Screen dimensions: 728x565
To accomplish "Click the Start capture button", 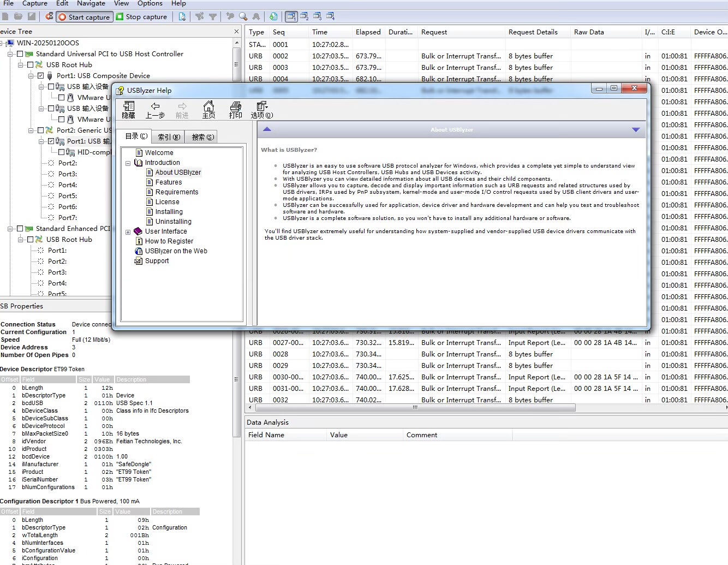I will click(x=85, y=17).
